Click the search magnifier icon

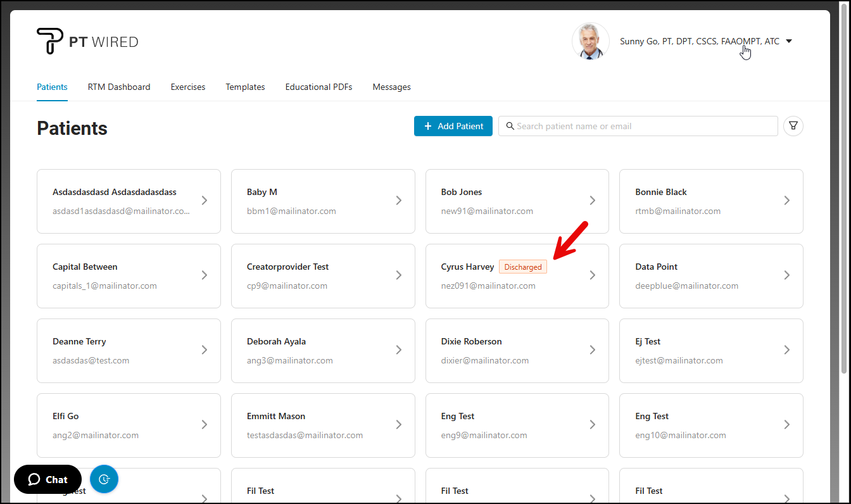510,126
